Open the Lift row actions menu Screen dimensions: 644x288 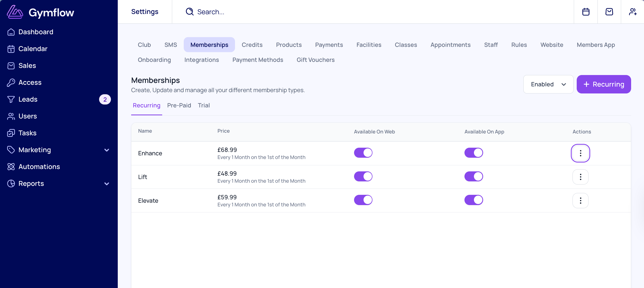[x=580, y=177]
